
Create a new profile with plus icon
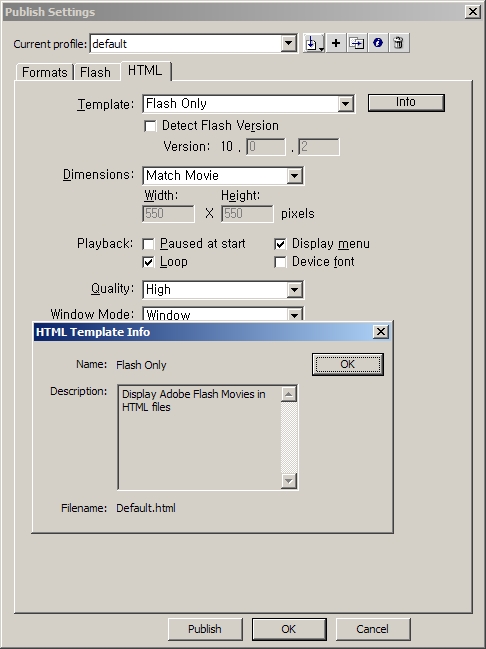point(336,43)
